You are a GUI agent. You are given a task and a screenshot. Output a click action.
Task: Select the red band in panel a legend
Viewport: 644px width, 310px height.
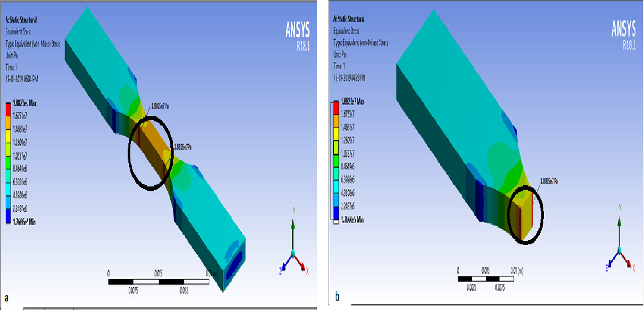[8, 109]
